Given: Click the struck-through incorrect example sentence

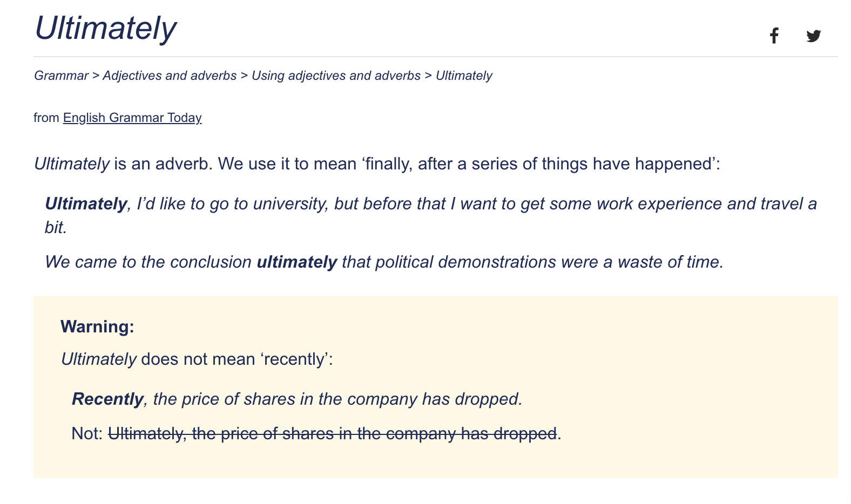Looking at the screenshot, I should pyautogui.click(x=333, y=433).
